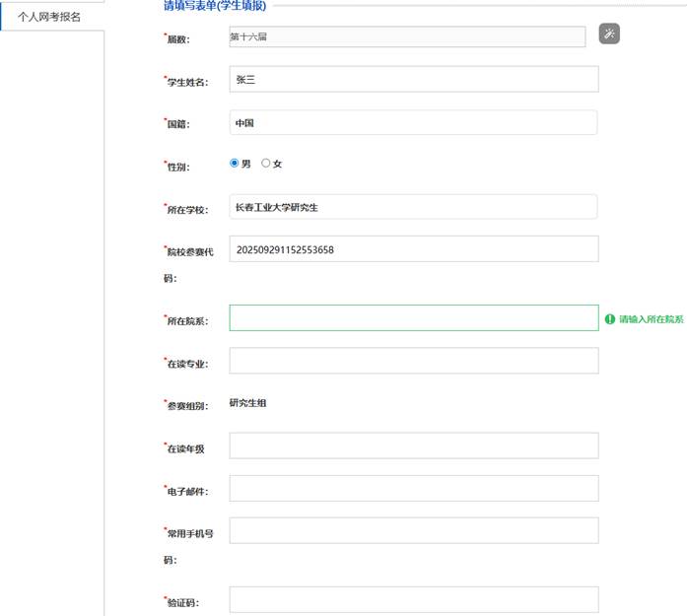The width and height of the screenshot is (687, 616).
Task: Click the 请输入所在院系 validation message
Action: point(651,319)
